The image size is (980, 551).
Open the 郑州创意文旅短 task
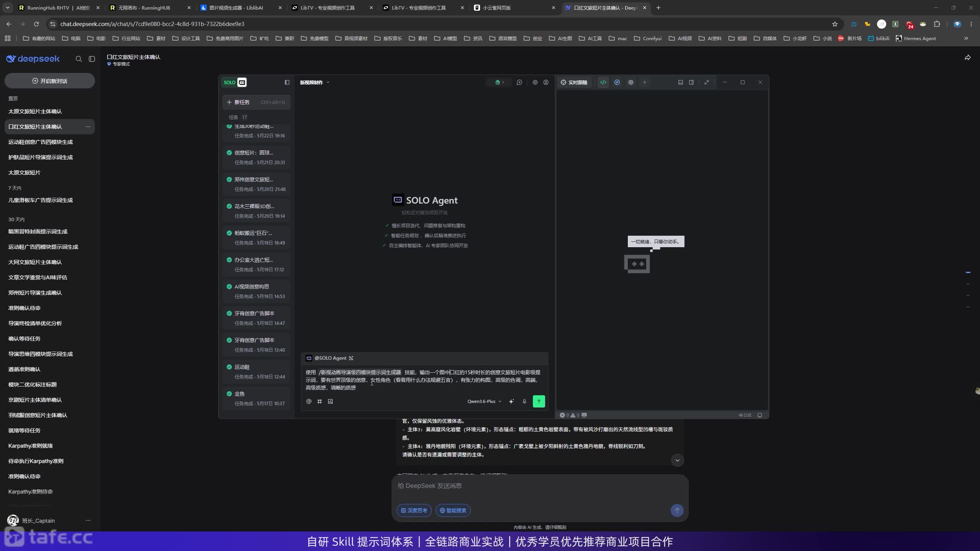point(256,184)
